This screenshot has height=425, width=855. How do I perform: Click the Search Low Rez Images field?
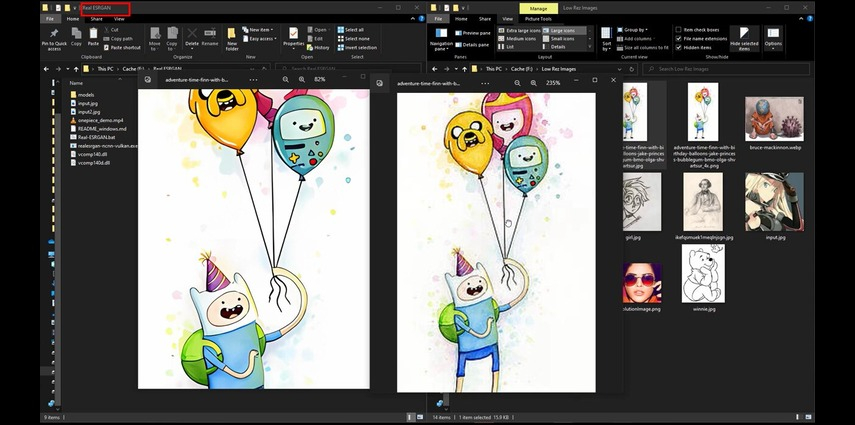click(x=726, y=69)
